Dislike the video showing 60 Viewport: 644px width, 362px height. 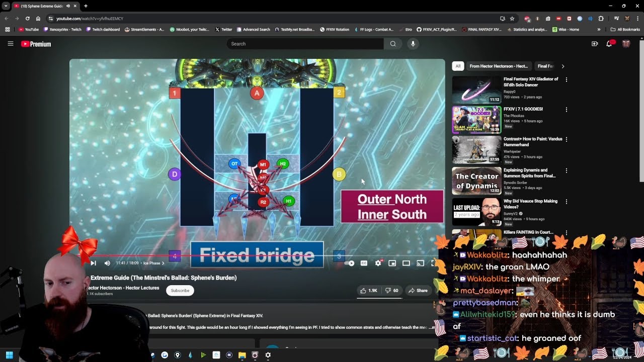pos(391,290)
